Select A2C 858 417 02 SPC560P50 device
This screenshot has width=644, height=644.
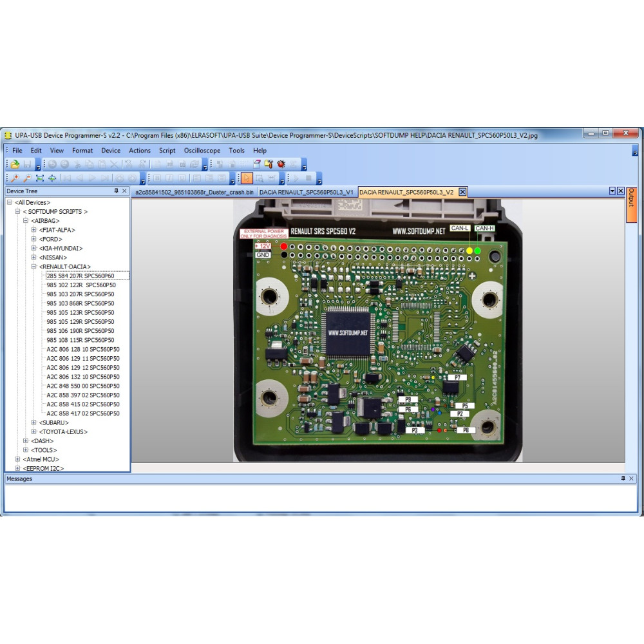[x=83, y=413]
